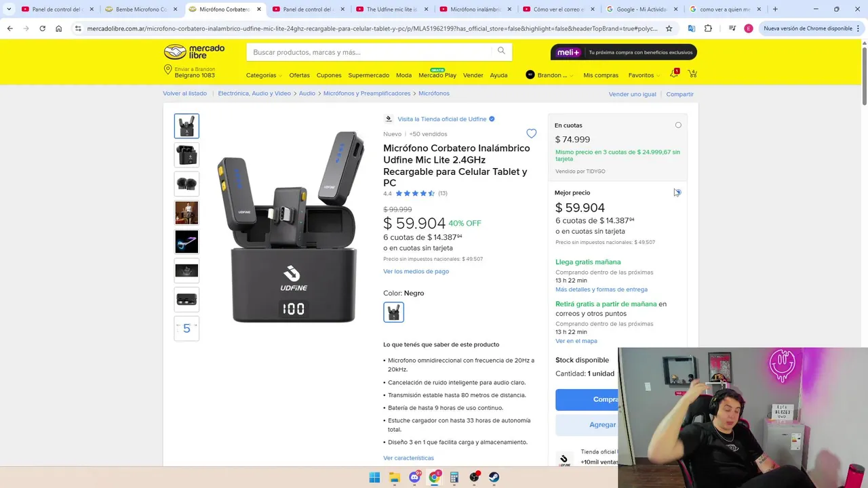Click the delivery location pin icon
The height and width of the screenshot is (488, 868).
pyautogui.click(x=167, y=70)
